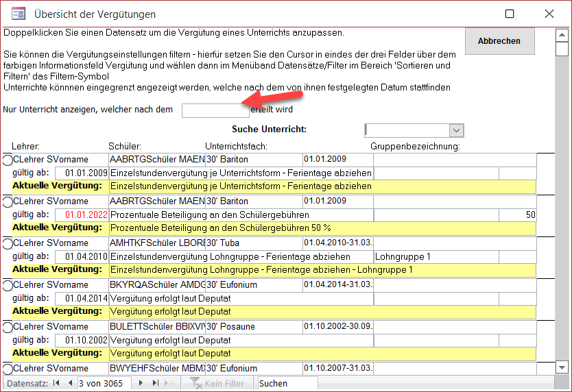Click the Kein Filter funnel icon

coord(197,384)
